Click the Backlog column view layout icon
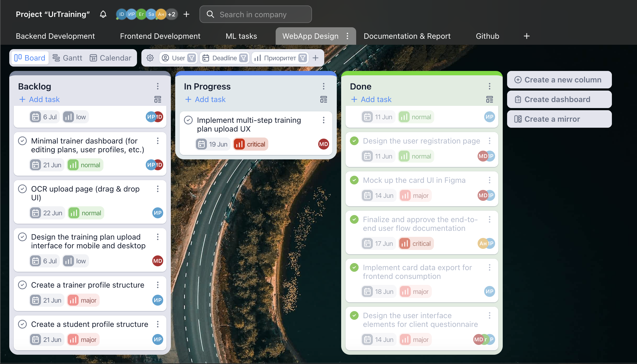637x364 pixels. 158,100
